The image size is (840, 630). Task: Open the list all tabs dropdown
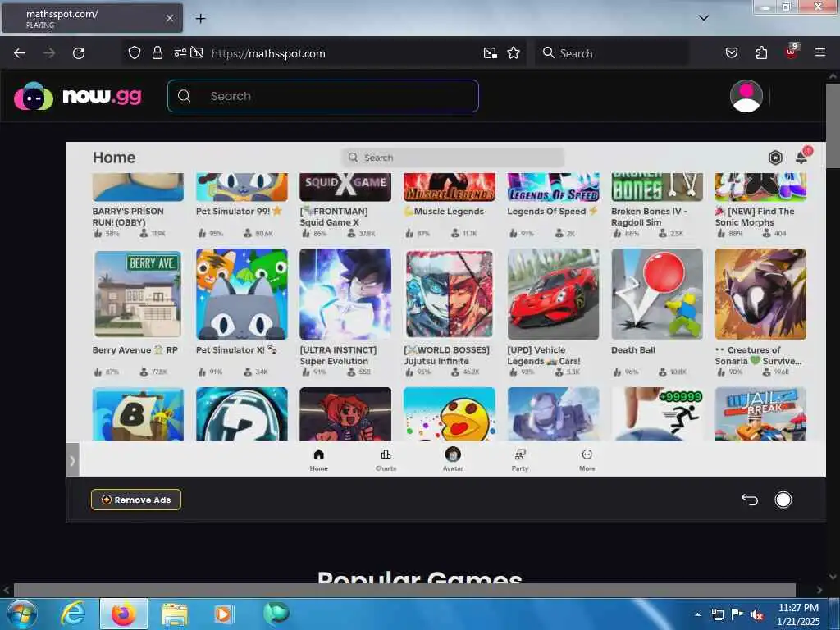click(x=703, y=18)
